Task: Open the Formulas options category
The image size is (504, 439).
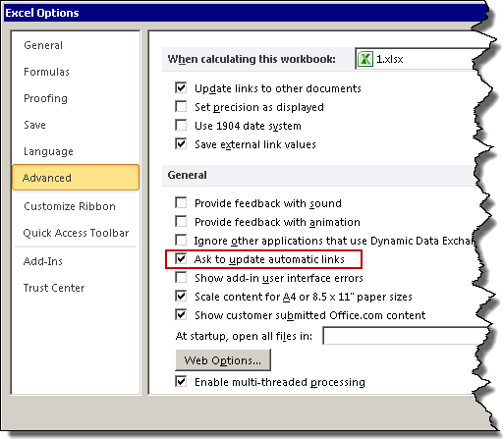Action: point(46,72)
